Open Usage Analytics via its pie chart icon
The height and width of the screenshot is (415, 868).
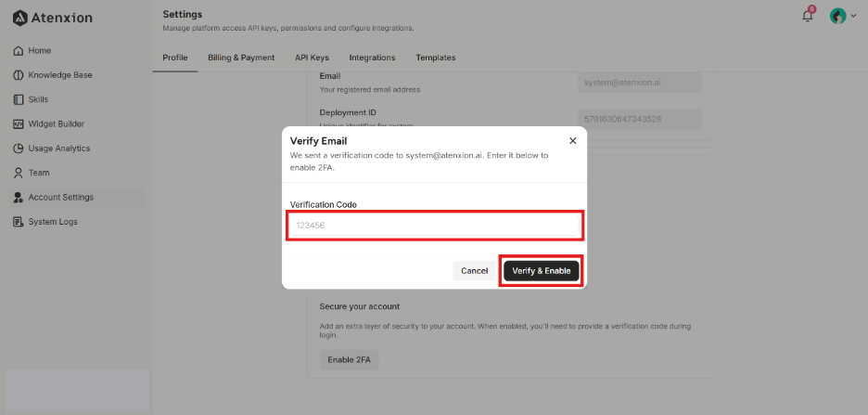[x=18, y=149]
